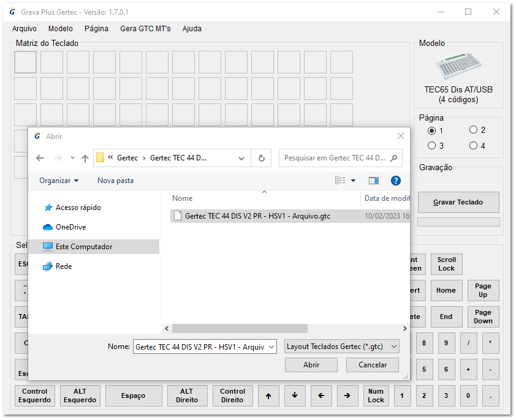Click the blue help icon in the Abrir dialog
This screenshot has width=516, height=420.
(x=396, y=180)
